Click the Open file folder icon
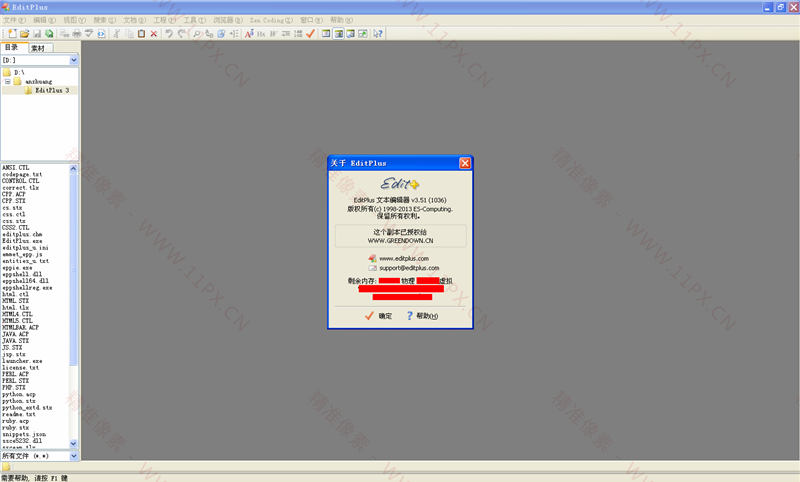Image resolution: width=800 pixels, height=482 pixels. (24, 34)
